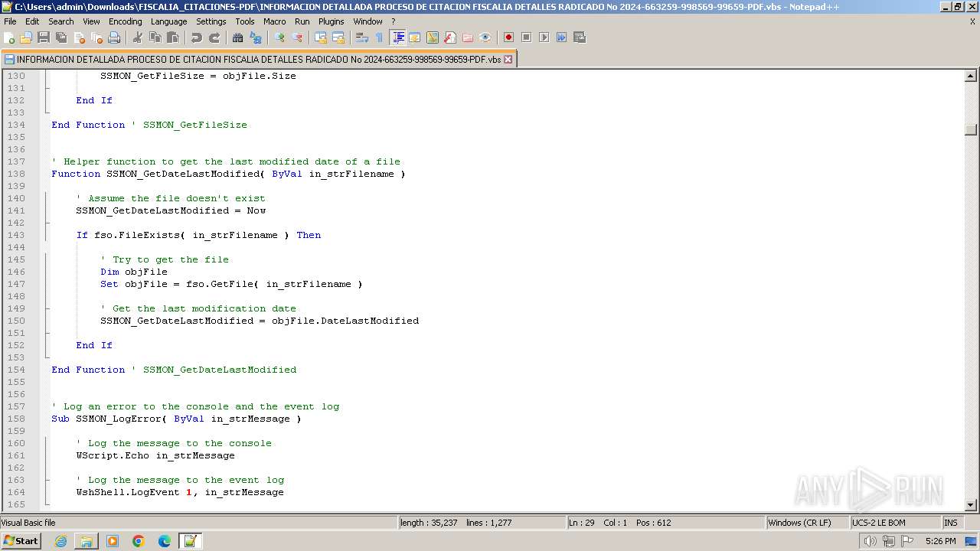
Task: Click the Open file toolbar icon
Action: (x=27, y=37)
